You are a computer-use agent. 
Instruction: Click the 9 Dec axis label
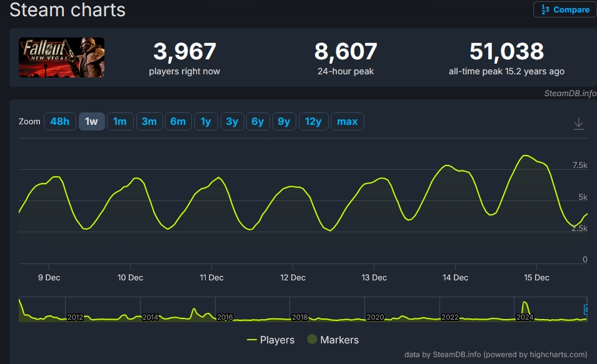[x=49, y=278]
